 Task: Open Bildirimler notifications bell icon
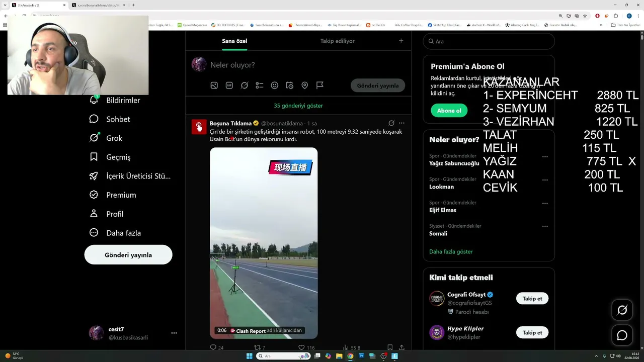click(94, 100)
